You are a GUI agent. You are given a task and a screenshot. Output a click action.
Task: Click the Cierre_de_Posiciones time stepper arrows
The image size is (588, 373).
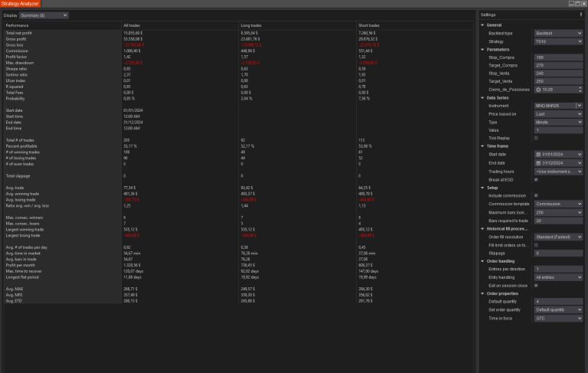[x=580, y=90]
